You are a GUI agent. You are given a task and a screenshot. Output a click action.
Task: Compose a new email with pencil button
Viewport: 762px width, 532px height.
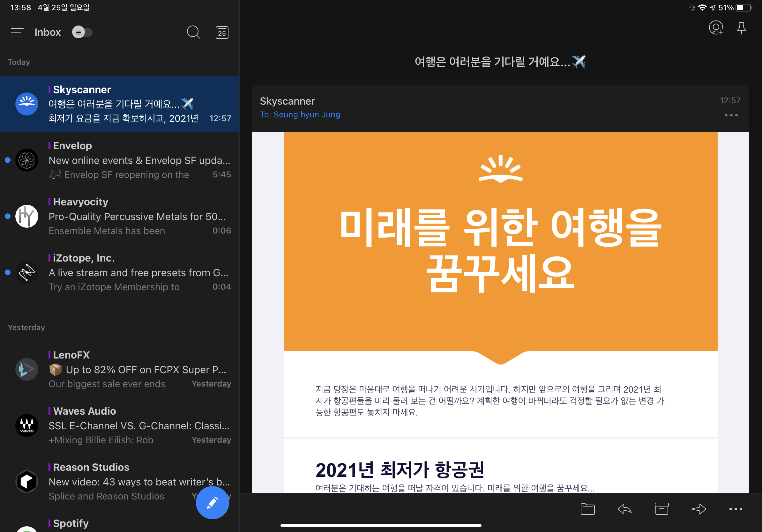(213, 502)
